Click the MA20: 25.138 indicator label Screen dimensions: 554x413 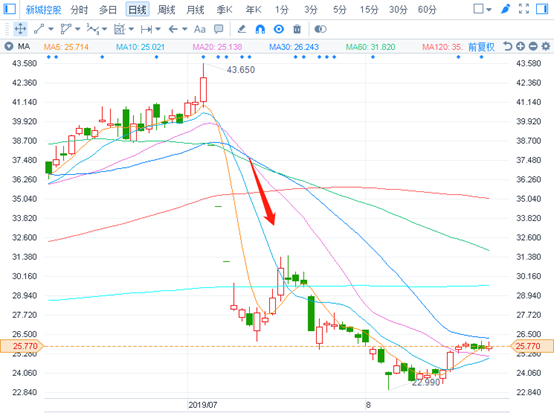(217, 47)
